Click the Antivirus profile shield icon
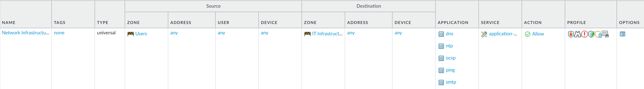Image resolution: width=644 pixels, height=89 pixels. pos(571,34)
